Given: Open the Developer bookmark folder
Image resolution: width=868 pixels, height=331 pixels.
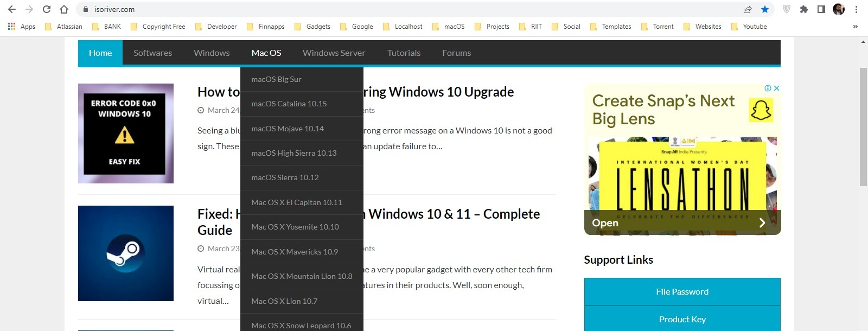Looking at the screenshot, I should [x=216, y=26].
